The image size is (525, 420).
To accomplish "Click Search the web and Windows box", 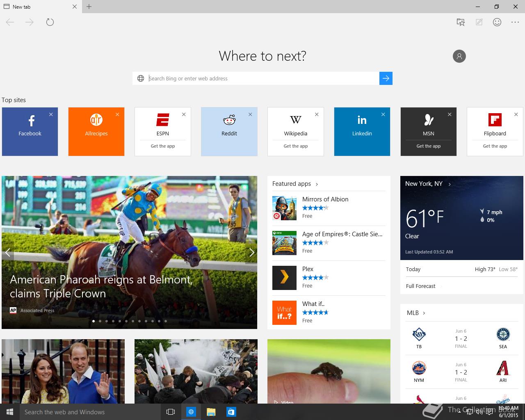I will [90, 412].
